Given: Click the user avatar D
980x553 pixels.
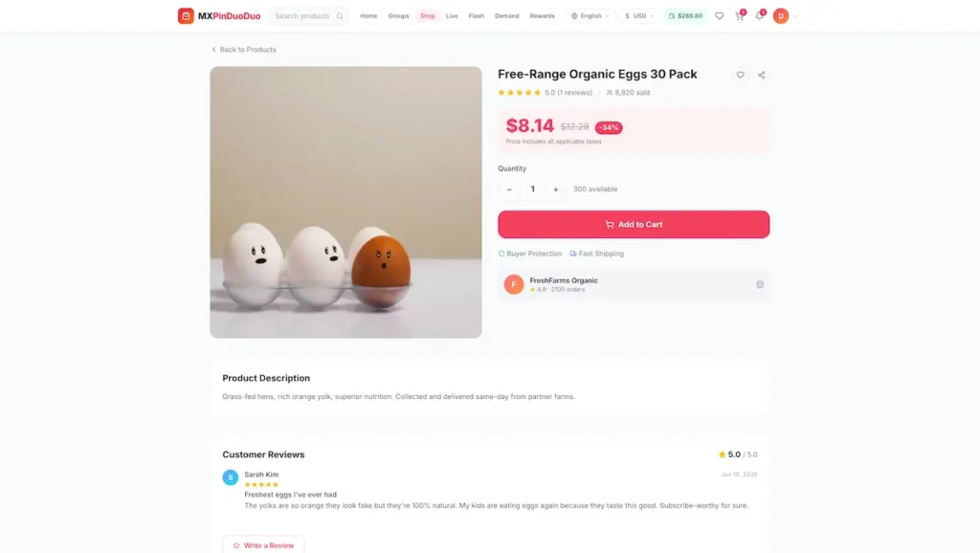Looking at the screenshot, I should [781, 15].
